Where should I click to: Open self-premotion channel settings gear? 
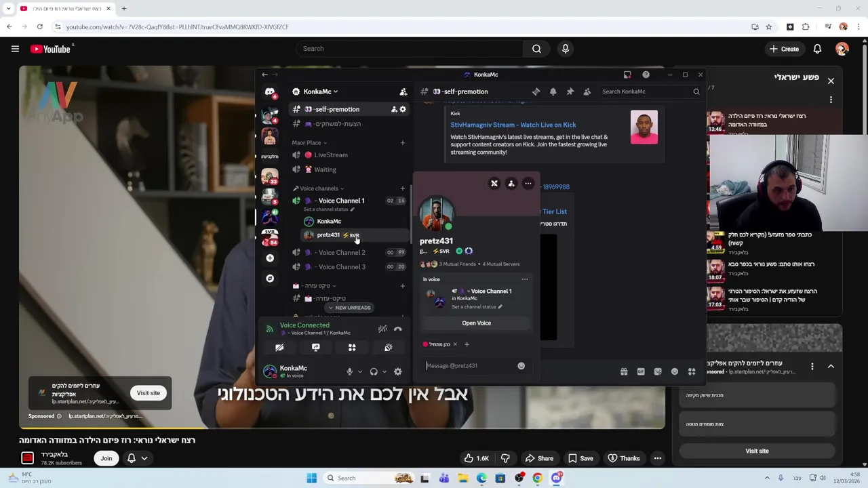tap(403, 109)
